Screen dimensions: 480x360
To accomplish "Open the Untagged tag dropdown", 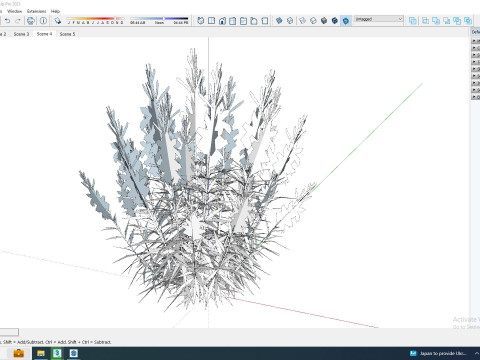I will tap(379, 19).
